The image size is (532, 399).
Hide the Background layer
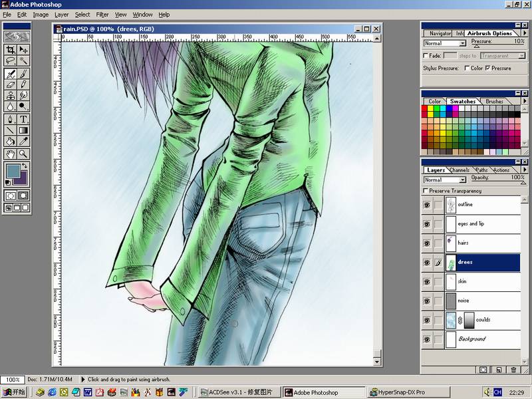[427, 339]
